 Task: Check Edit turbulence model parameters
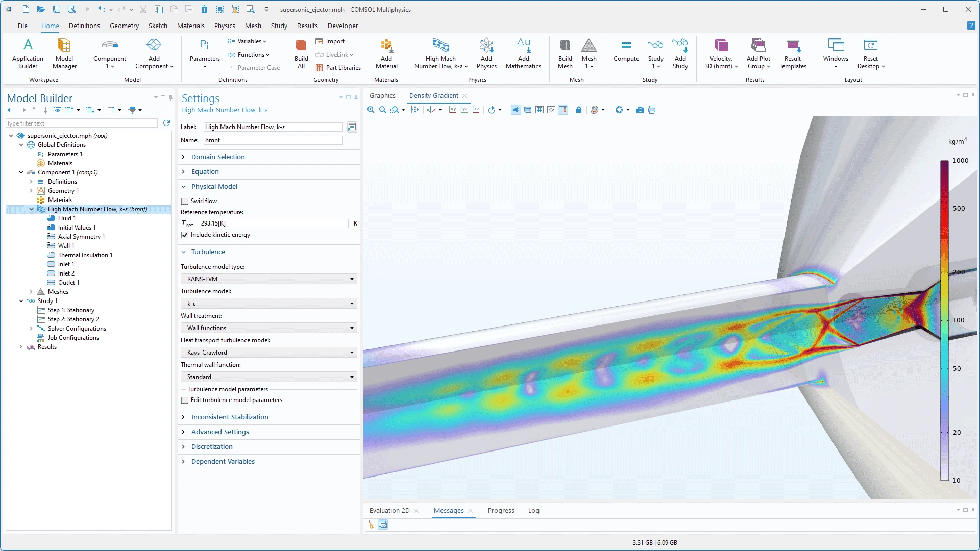[185, 400]
